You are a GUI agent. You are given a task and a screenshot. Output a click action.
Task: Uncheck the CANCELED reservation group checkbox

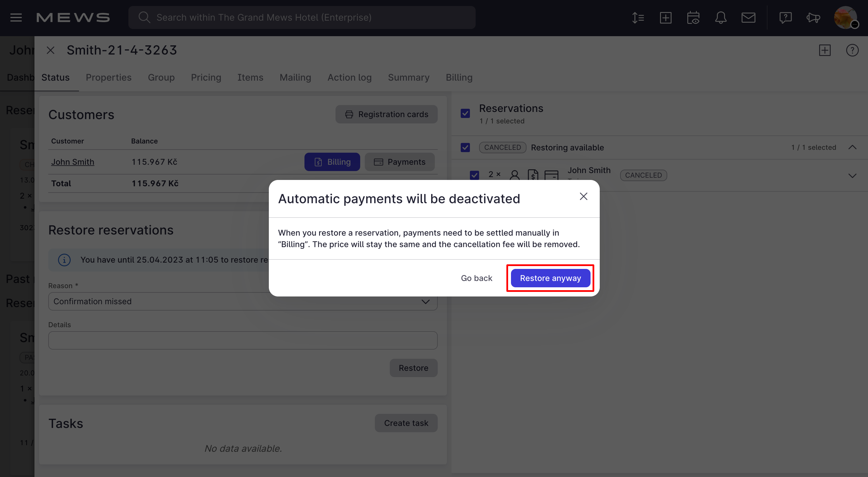[465, 148]
